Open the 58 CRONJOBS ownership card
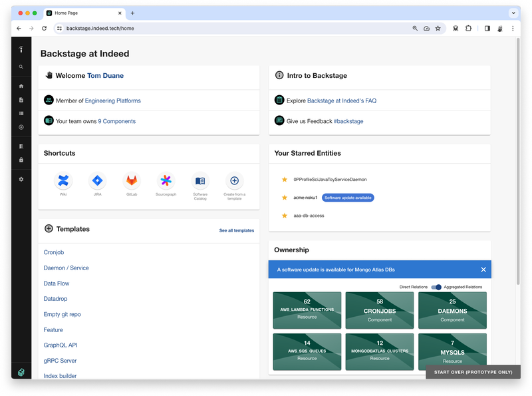Viewport: 532px width, 396px height. [x=380, y=310]
